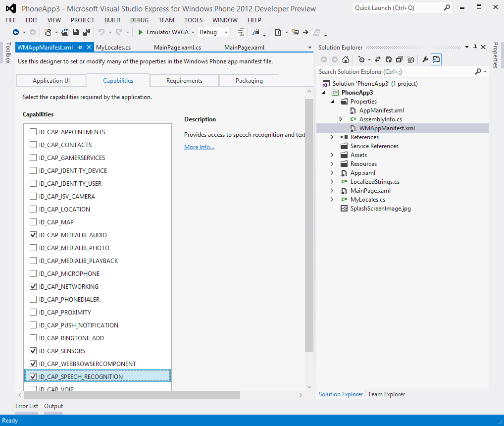This screenshot has width=504, height=426.
Task: Expand the References node in Solution Explorer
Action: point(332,137)
